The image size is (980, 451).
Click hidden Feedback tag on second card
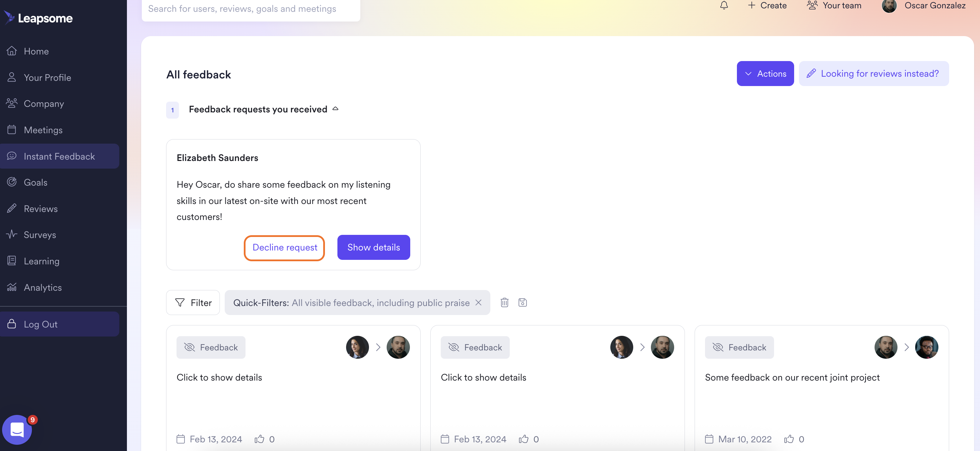click(475, 347)
